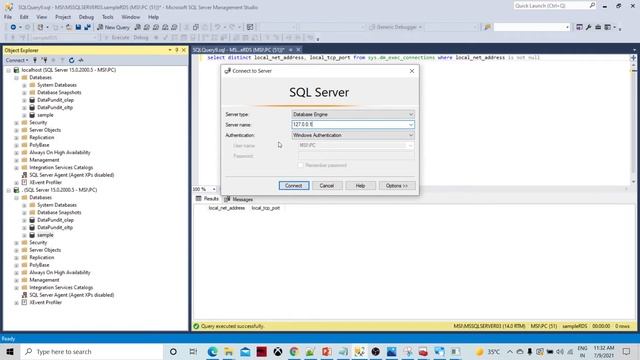Close the Object Explorer panel
This screenshot has height=360, width=640.
[184, 50]
